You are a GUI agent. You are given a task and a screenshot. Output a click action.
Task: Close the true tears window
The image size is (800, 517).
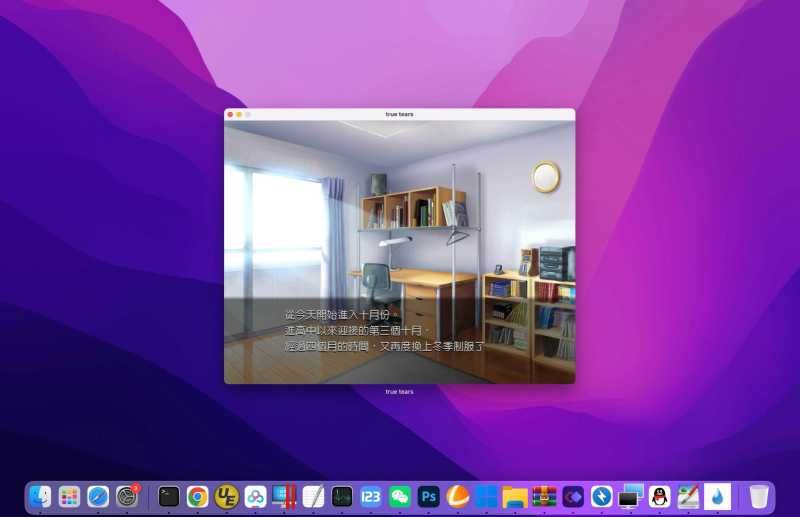point(230,114)
